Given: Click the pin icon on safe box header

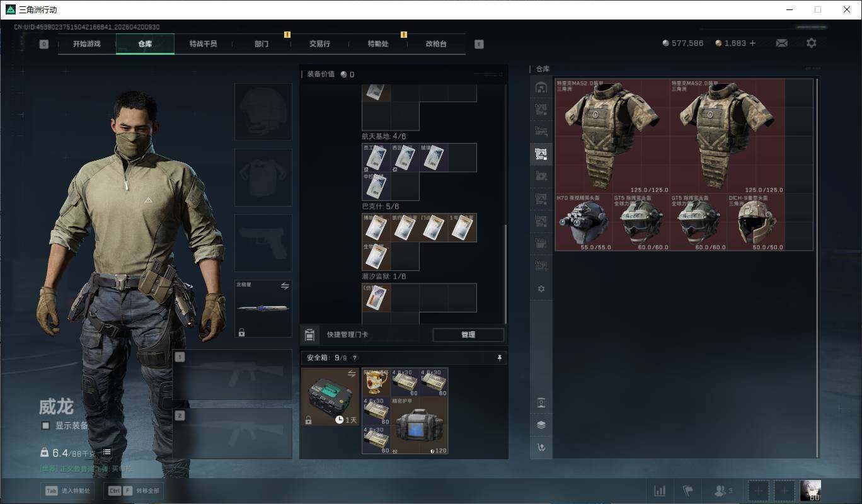Looking at the screenshot, I should (x=500, y=358).
